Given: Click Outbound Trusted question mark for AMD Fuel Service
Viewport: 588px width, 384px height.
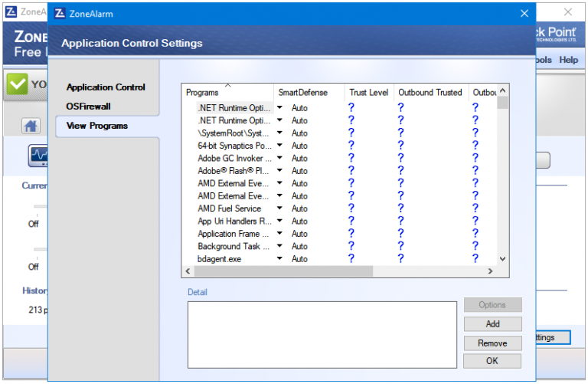Looking at the screenshot, I should 400,208.
